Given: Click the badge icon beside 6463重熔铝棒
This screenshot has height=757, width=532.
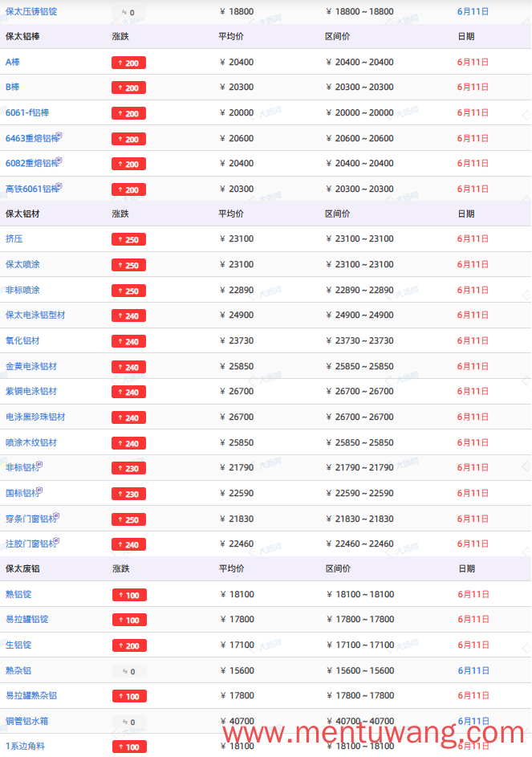Looking at the screenshot, I should [x=59, y=136].
